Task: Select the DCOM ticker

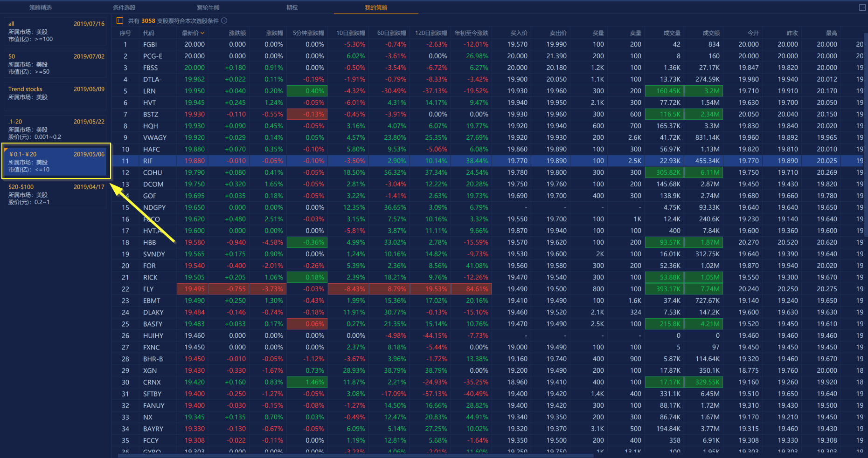Action: click(x=153, y=184)
